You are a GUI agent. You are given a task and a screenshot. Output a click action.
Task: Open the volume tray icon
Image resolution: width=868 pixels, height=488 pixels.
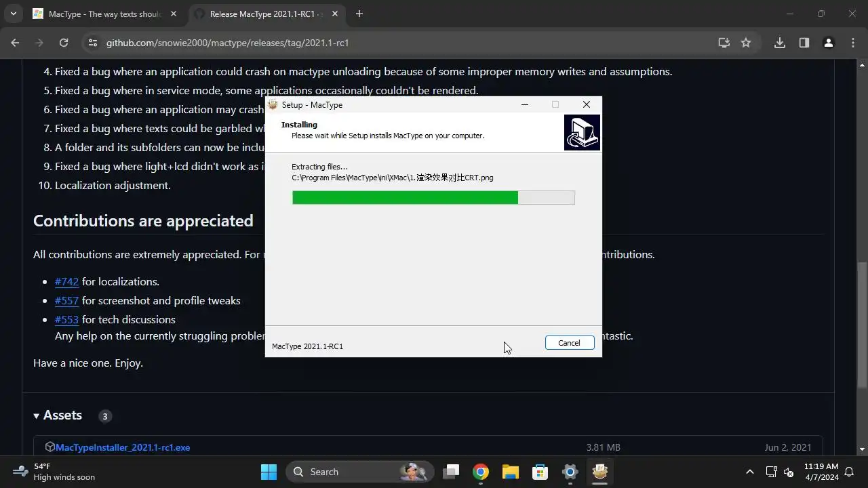[789, 472]
